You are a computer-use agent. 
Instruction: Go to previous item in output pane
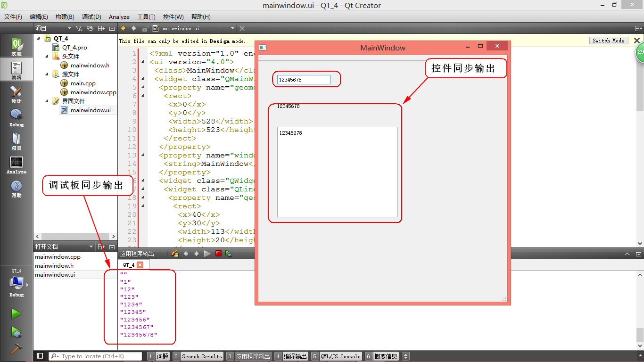click(186, 254)
